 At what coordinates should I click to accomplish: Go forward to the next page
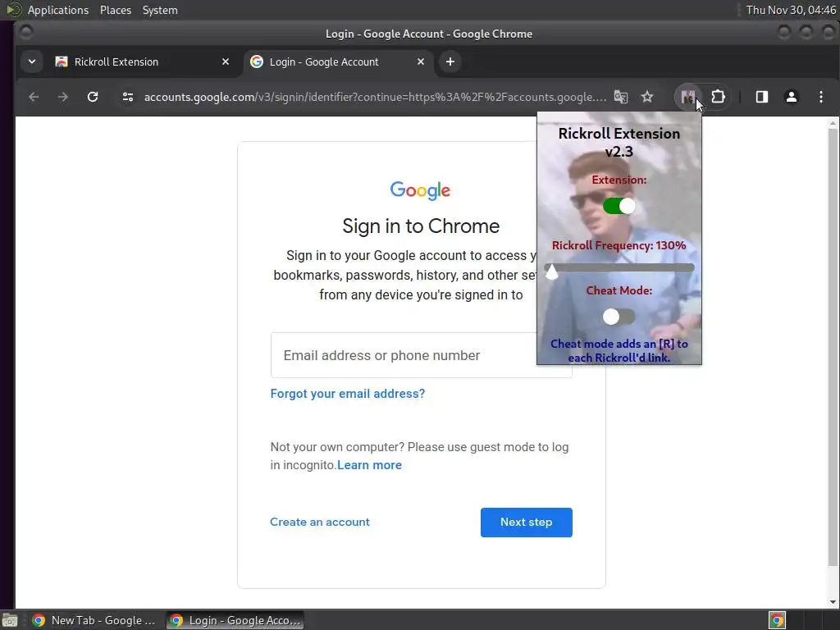tap(63, 97)
